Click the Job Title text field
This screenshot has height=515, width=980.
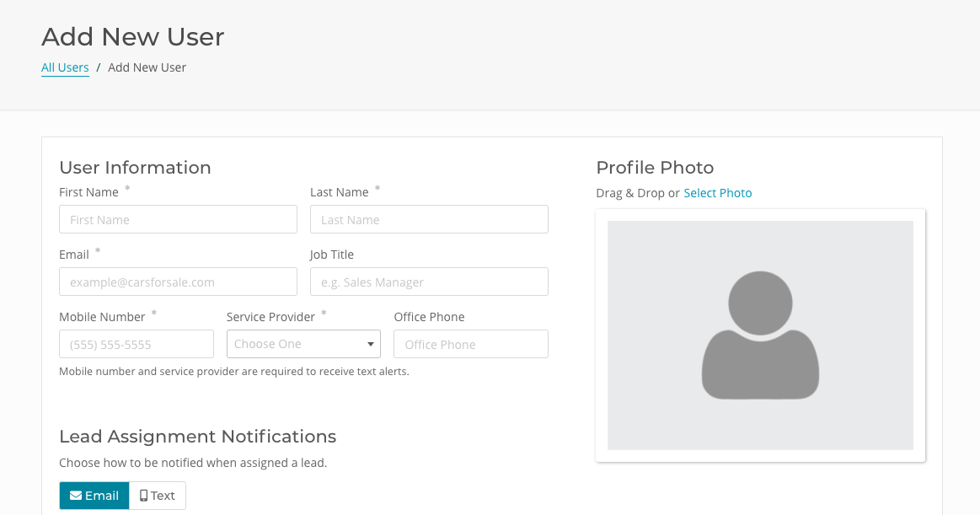[429, 282]
